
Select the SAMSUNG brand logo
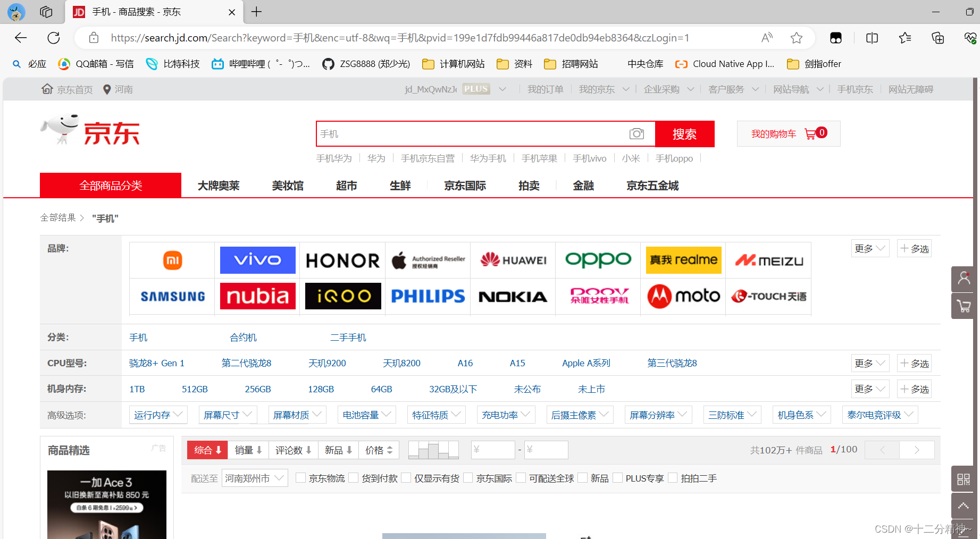[x=172, y=296]
